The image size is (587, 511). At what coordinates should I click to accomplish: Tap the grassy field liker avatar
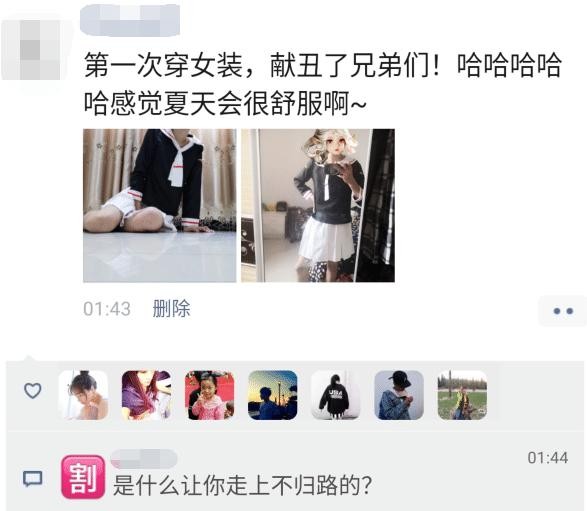(462, 395)
